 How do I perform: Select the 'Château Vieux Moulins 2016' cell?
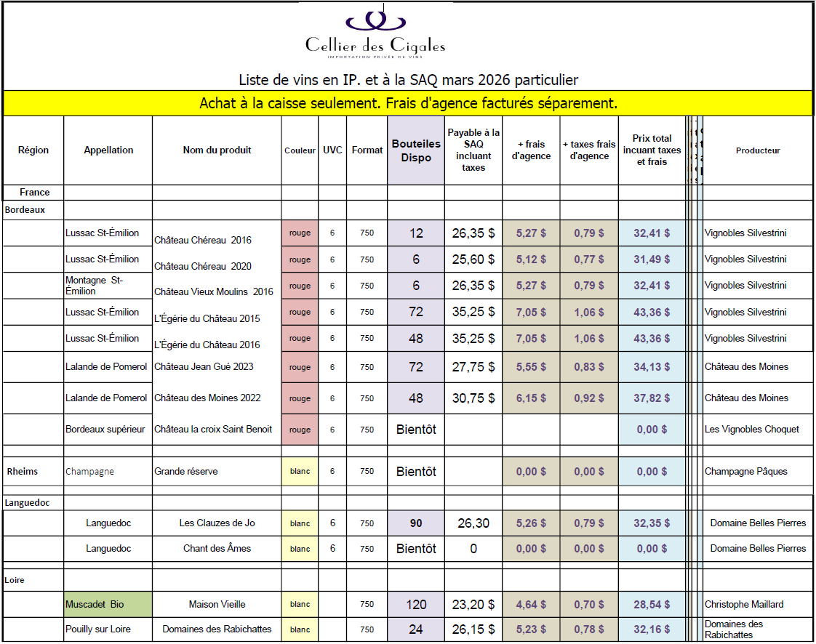click(x=217, y=286)
